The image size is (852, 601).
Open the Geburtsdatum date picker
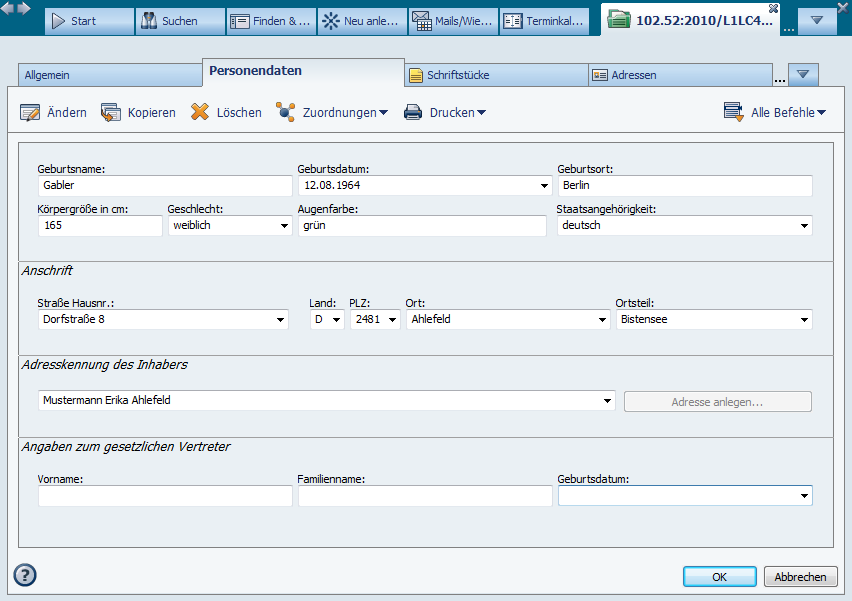click(x=544, y=186)
